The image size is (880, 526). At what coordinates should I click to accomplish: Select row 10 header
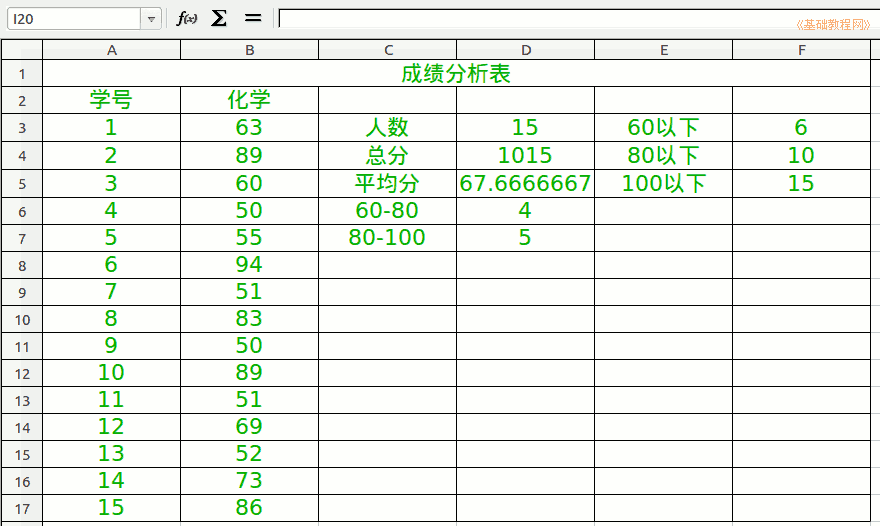point(22,320)
